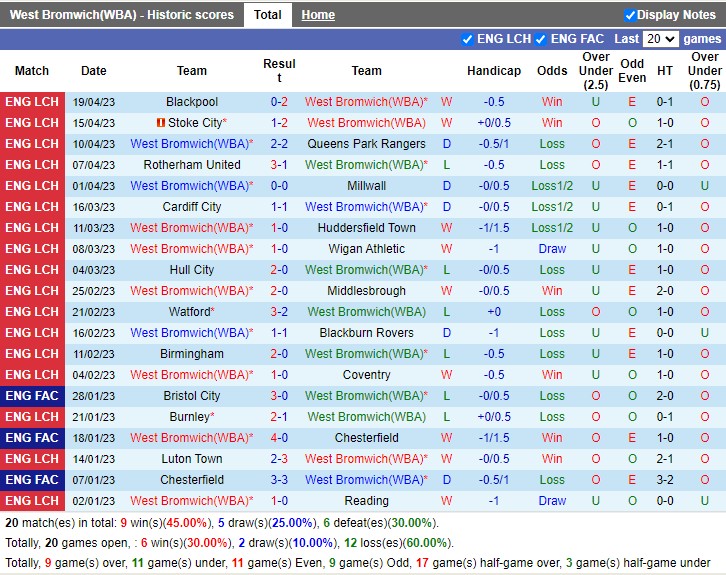Click the Luton Town team link
726x575 pixels.
pyautogui.click(x=192, y=459)
